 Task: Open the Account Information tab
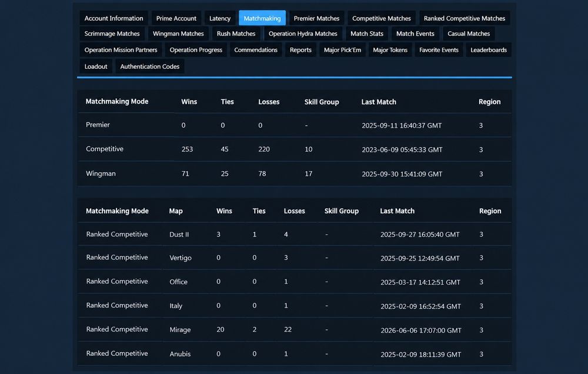(113, 18)
